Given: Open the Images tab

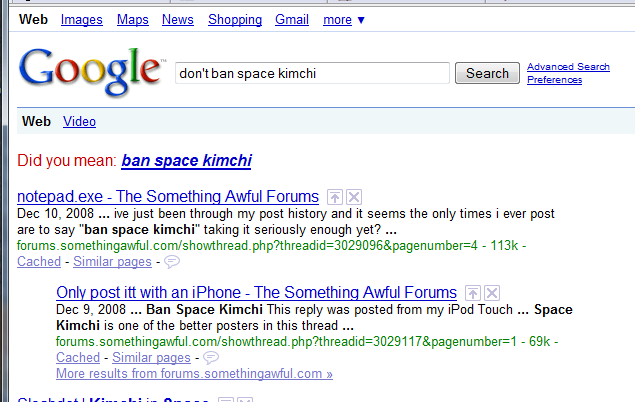Looking at the screenshot, I should [82, 20].
